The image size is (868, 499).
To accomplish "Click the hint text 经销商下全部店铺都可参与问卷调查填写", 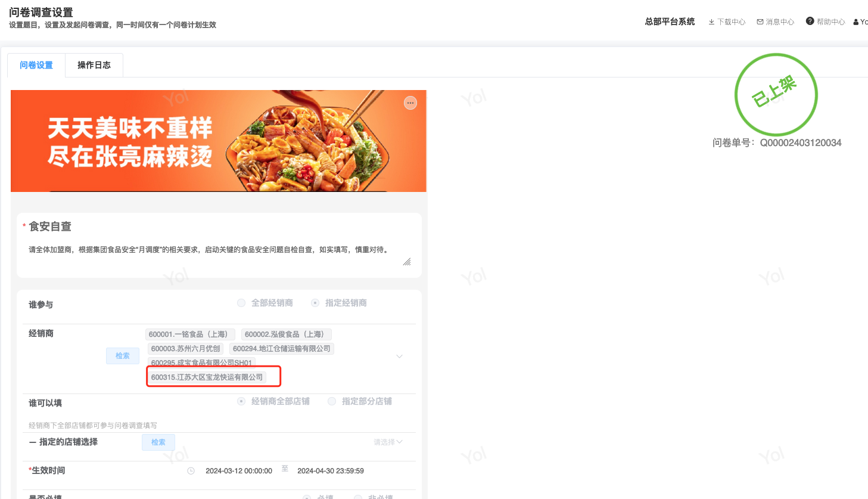I will click(93, 426).
